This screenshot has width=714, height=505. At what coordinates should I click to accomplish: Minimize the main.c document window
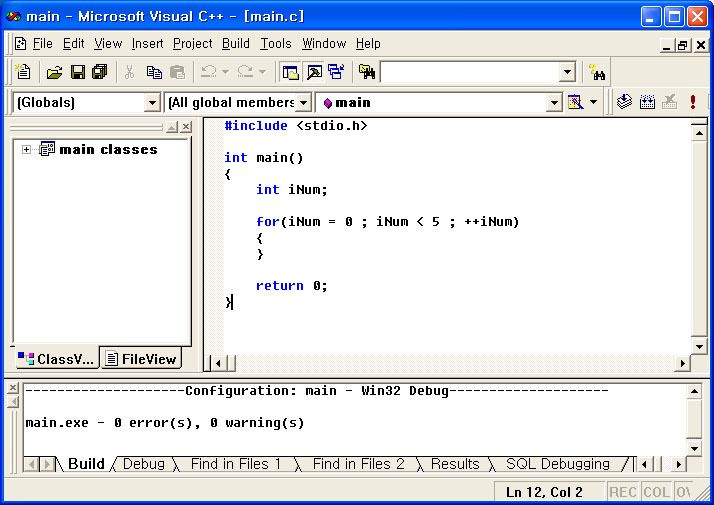click(x=667, y=45)
